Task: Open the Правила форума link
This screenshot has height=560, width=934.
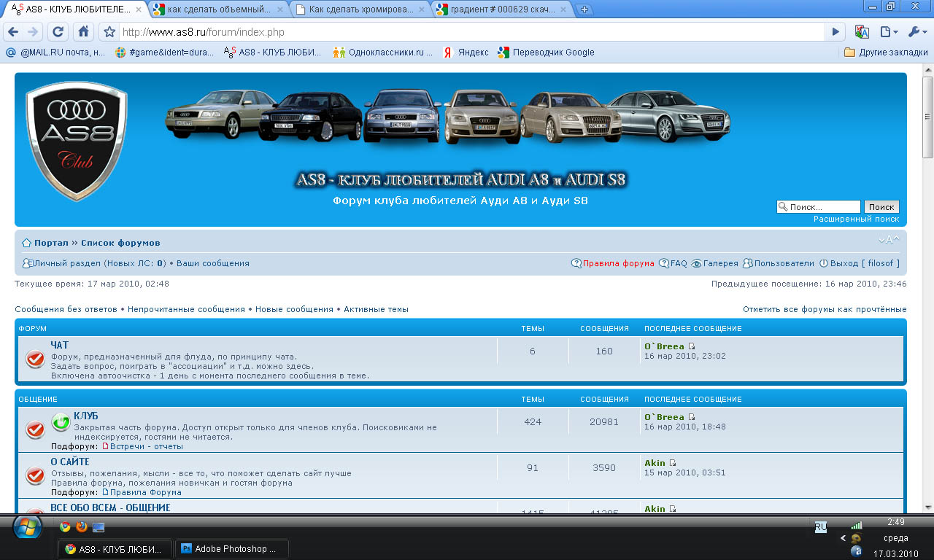Action: (617, 263)
